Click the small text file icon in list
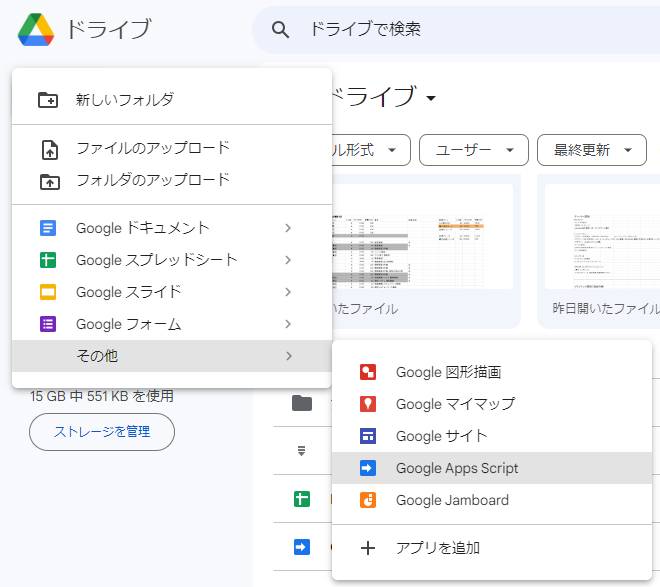The height and width of the screenshot is (587, 660). [x=301, y=451]
